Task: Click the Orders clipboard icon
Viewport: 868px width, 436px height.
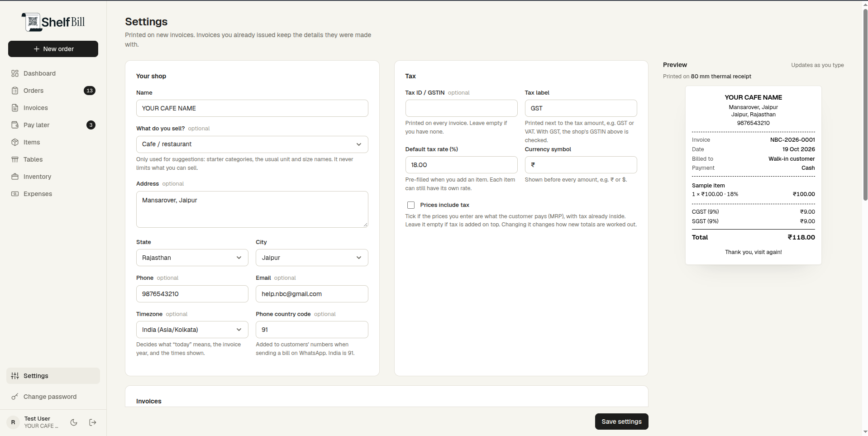Action: (x=15, y=91)
